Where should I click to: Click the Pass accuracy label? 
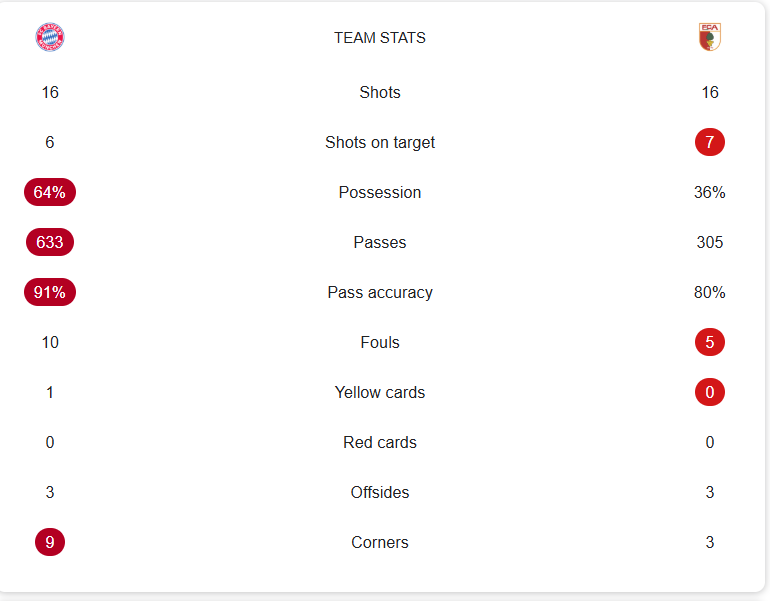pos(380,292)
